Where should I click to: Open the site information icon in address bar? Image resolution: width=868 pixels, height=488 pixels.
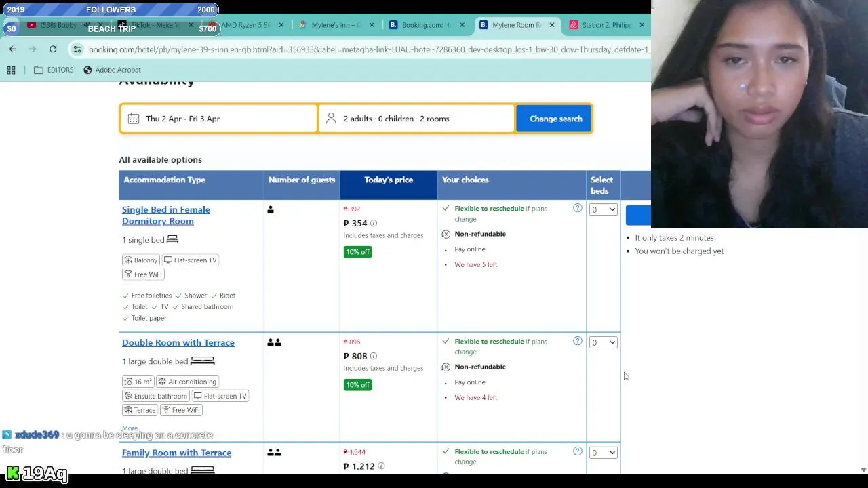[77, 49]
